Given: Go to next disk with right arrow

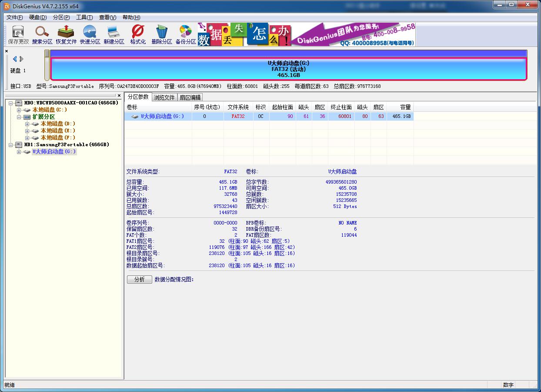Looking at the screenshot, I should [x=21, y=59].
